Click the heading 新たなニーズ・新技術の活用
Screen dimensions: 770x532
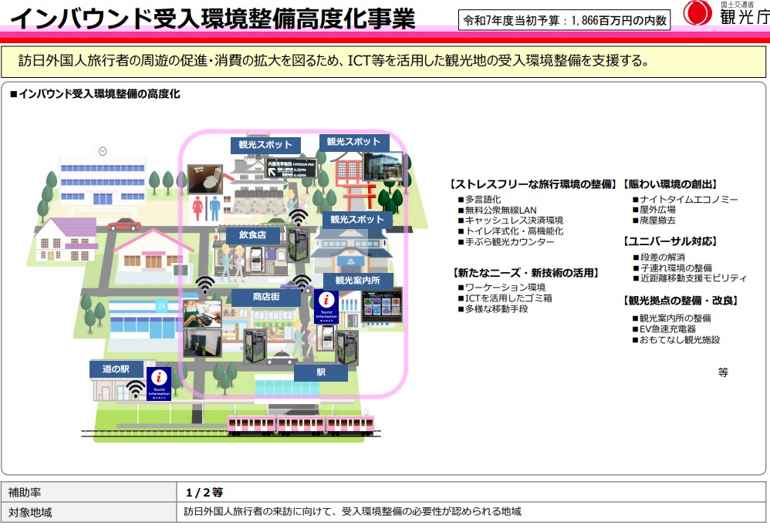tap(526, 273)
